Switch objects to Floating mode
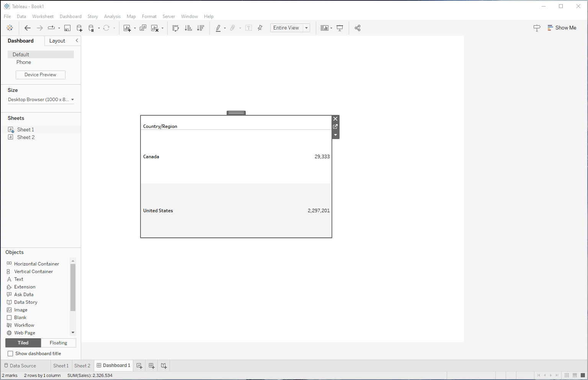The image size is (588, 380). tap(58, 343)
